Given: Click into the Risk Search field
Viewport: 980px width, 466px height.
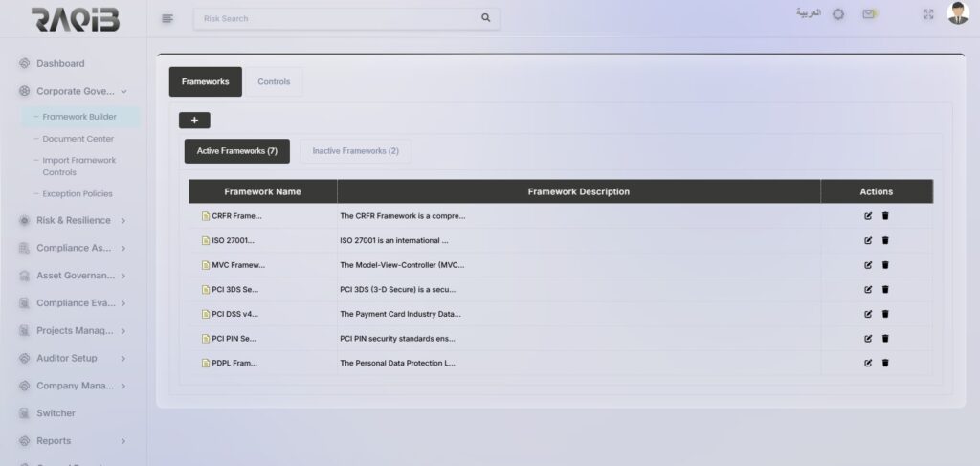Looking at the screenshot, I should tap(335, 18).
